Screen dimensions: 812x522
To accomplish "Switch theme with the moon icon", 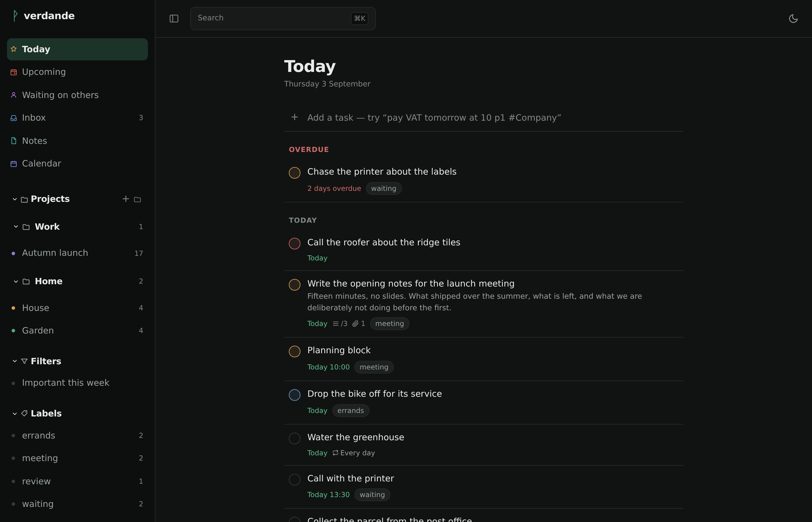I will 793,19.
